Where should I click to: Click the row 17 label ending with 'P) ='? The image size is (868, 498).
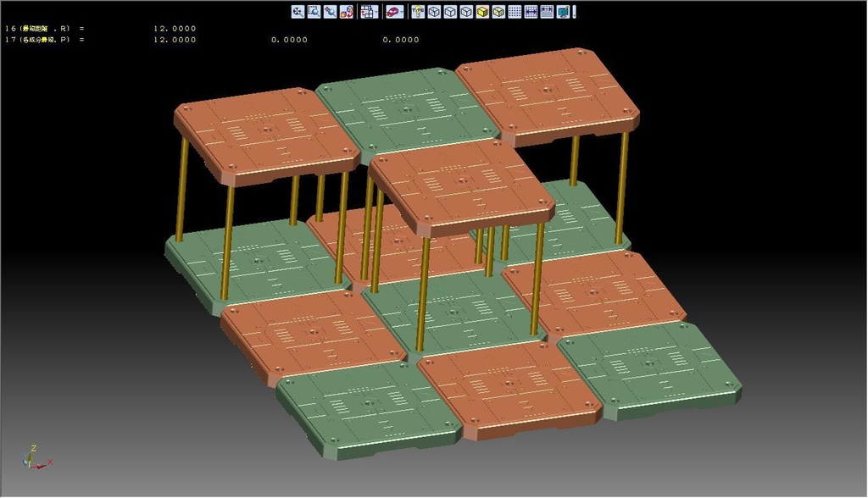[x=45, y=39]
